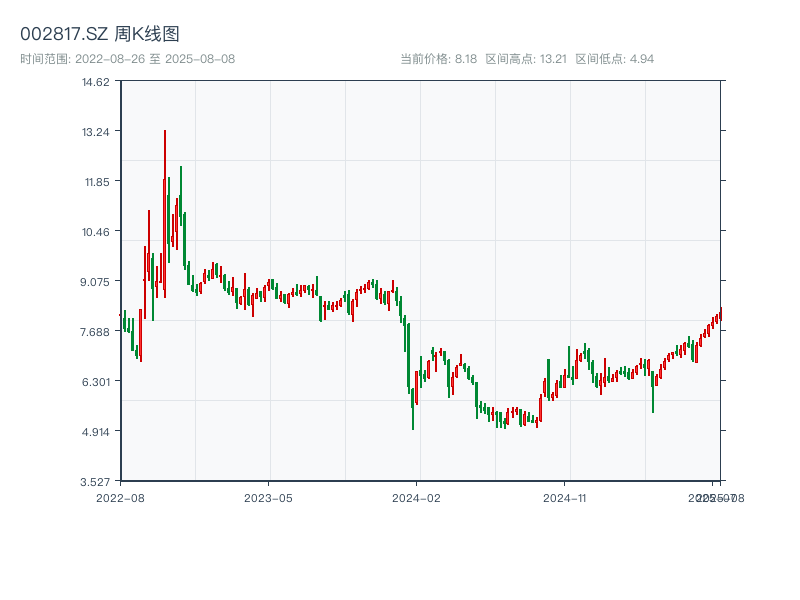Screen dimensions: 800x600
Task: Select the 2023-05 x-axis date marker
Action: pos(268,497)
